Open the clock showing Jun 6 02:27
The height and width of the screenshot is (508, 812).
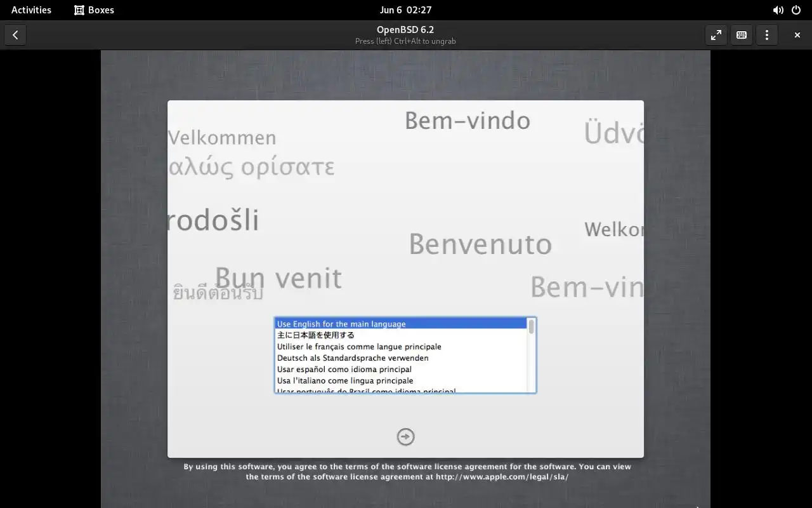point(405,10)
